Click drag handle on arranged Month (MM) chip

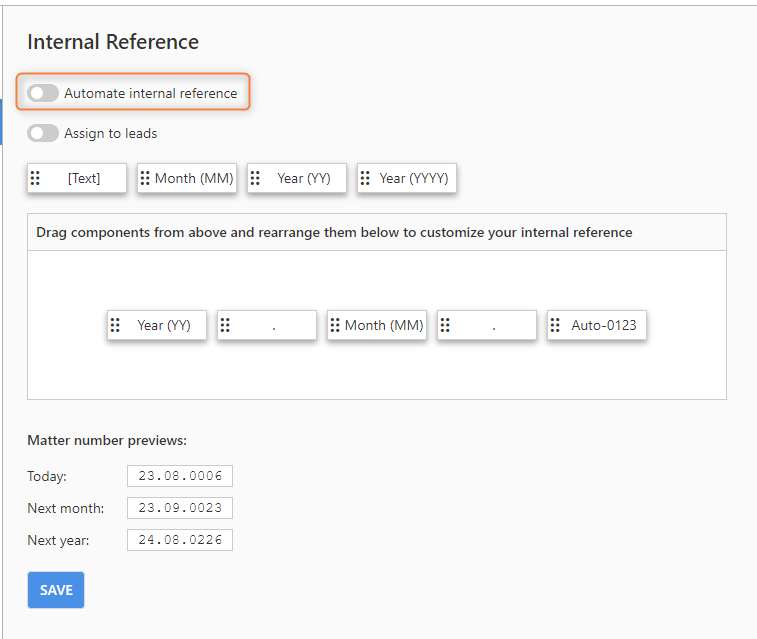tap(335, 325)
